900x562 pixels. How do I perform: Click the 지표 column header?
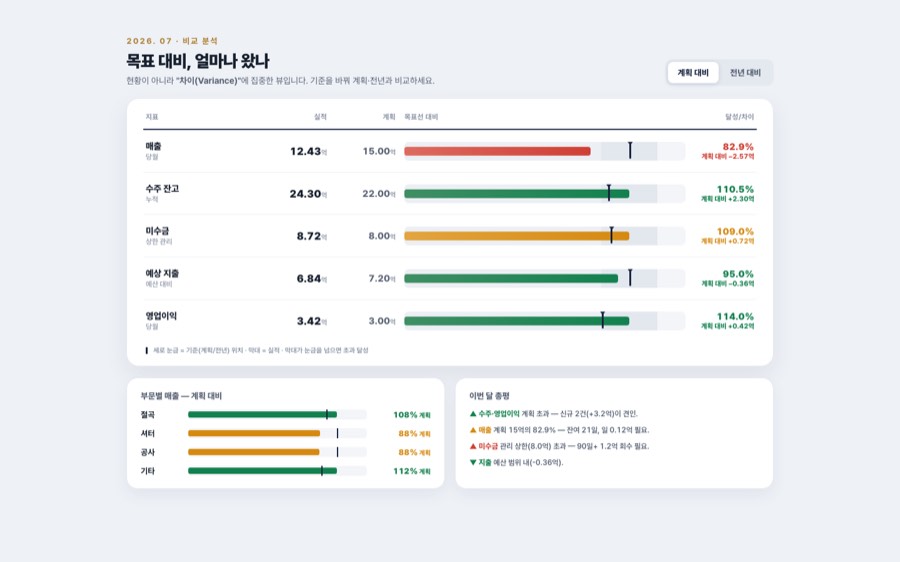pos(152,117)
